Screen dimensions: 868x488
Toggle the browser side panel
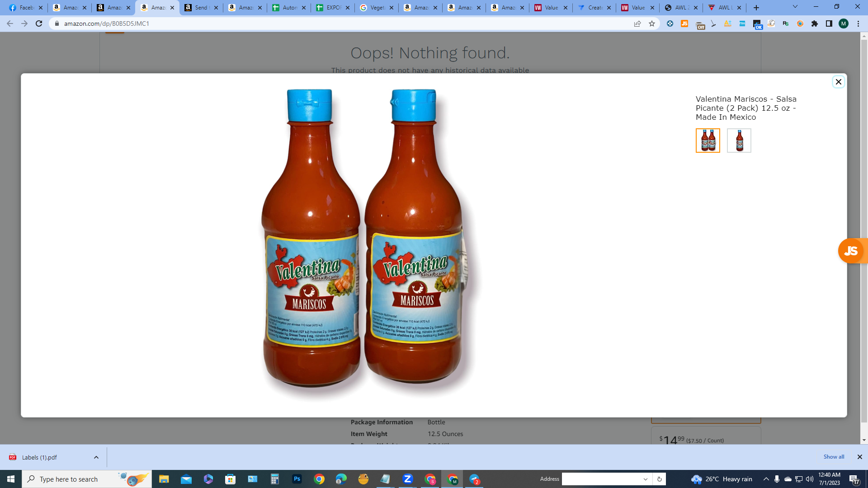click(x=829, y=23)
